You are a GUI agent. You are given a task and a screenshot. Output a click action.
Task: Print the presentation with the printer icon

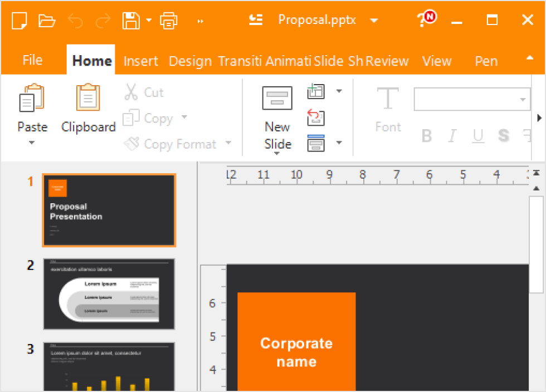click(x=168, y=21)
